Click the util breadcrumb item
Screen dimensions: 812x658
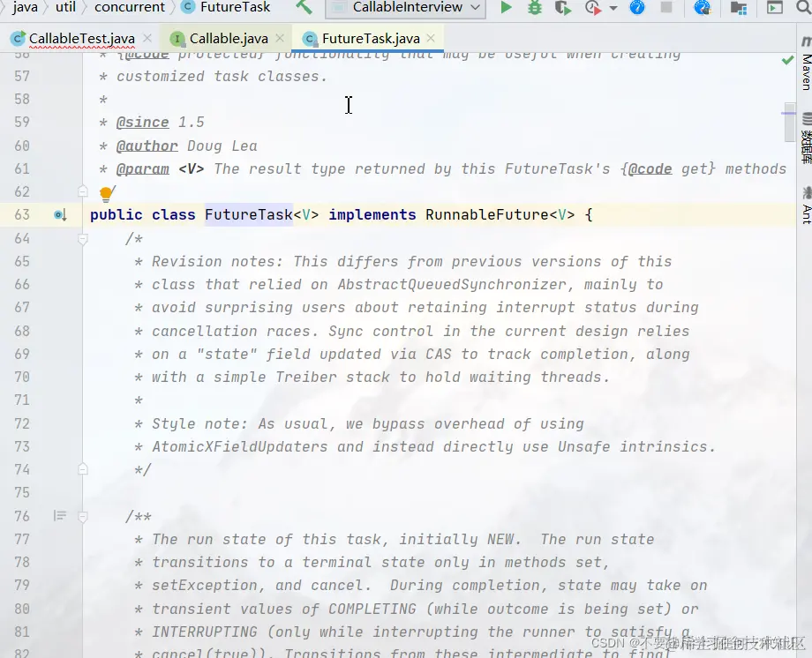(x=66, y=7)
